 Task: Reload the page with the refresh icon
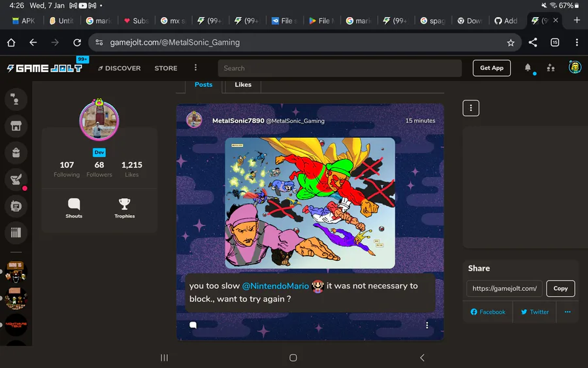click(77, 42)
